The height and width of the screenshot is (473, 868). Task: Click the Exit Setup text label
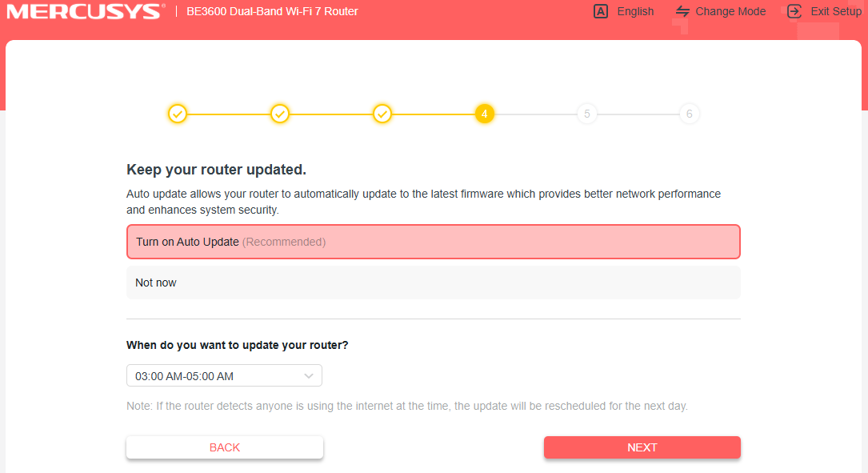(x=836, y=11)
